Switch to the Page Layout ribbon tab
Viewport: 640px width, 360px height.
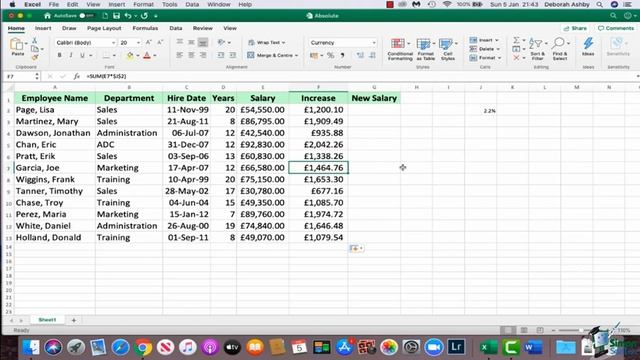click(104, 28)
